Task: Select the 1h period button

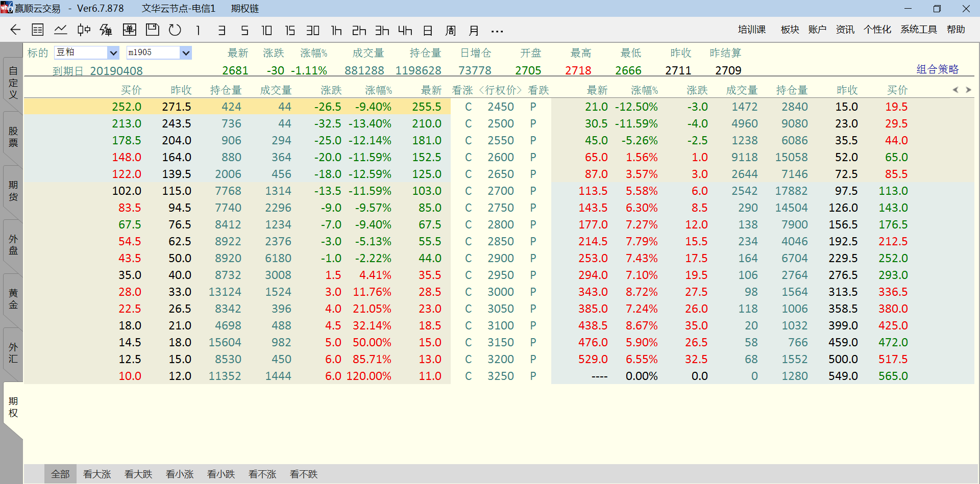Action: click(336, 31)
